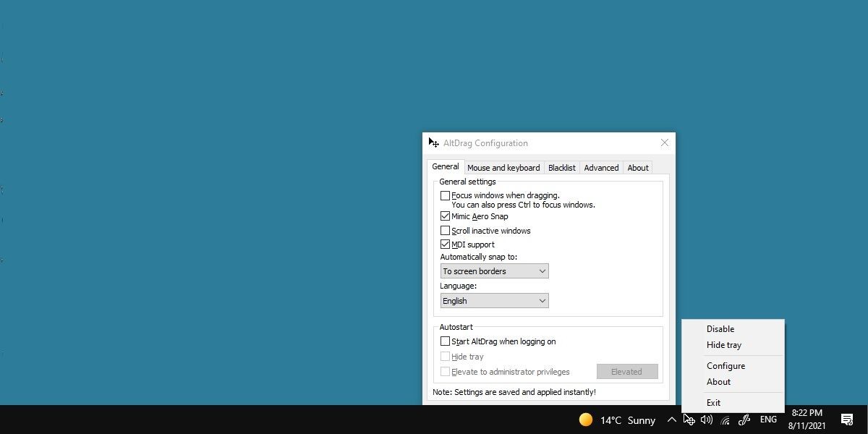This screenshot has height=434, width=868.
Task: Click the pen workspace tray icon
Action: click(x=744, y=420)
